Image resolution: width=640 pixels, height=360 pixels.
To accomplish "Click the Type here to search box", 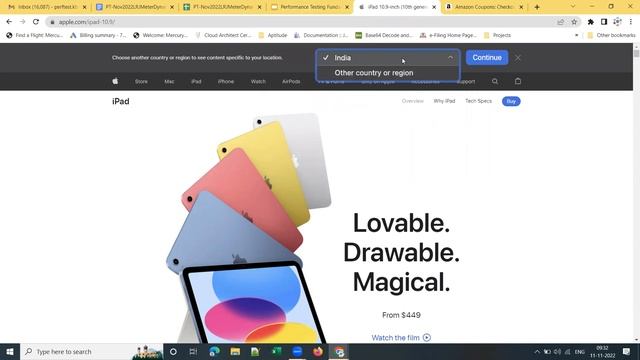I will point(91,351).
